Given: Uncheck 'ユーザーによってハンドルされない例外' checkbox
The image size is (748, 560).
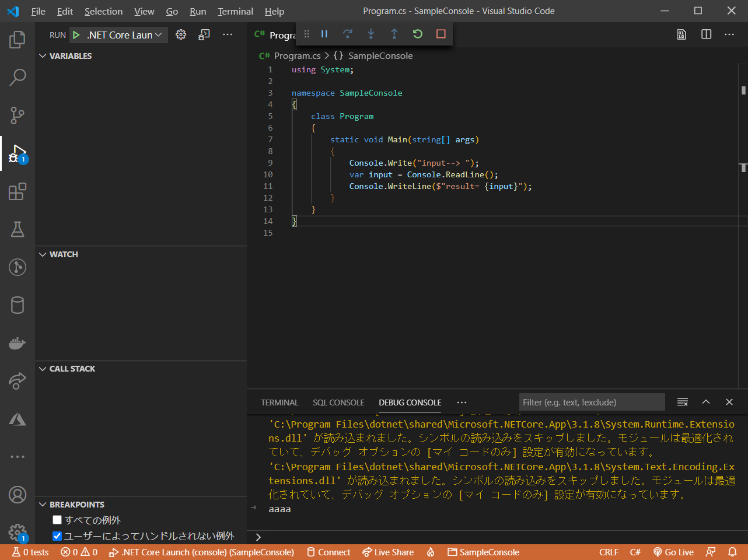Looking at the screenshot, I should pyautogui.click(x=57, y=535).
